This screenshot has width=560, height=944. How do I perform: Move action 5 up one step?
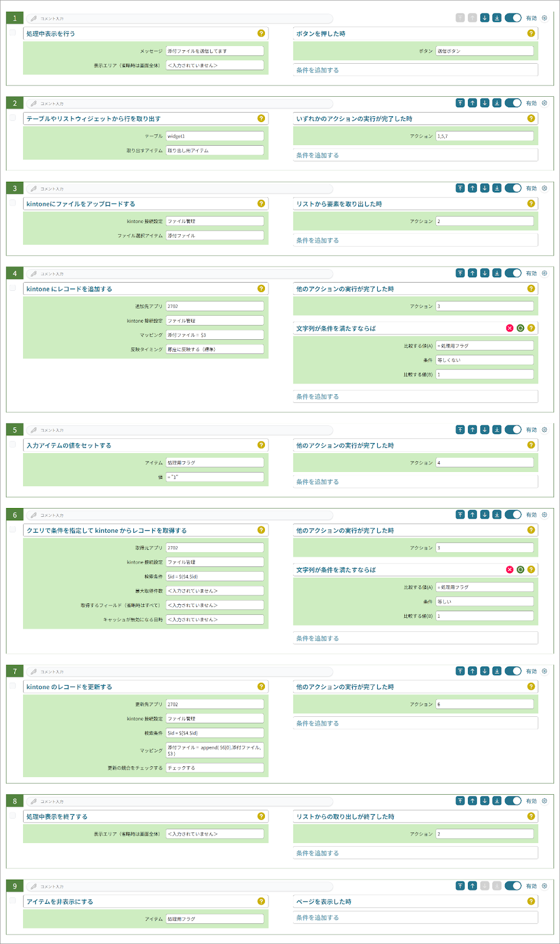473,430
